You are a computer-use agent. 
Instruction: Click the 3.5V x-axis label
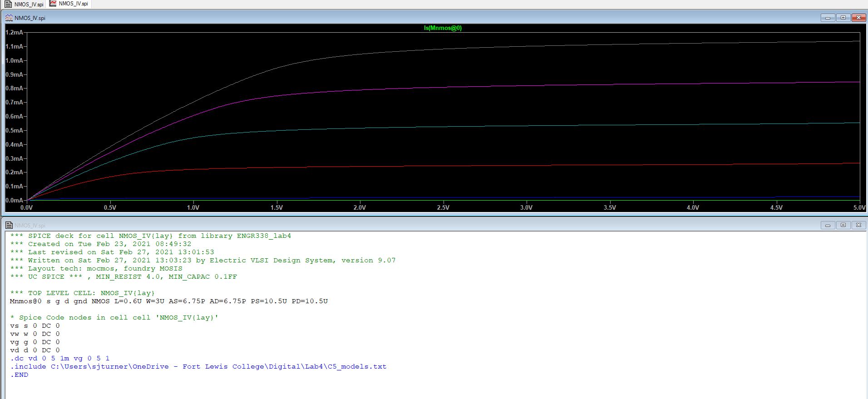pyautogui.click(x=610, y=207)
